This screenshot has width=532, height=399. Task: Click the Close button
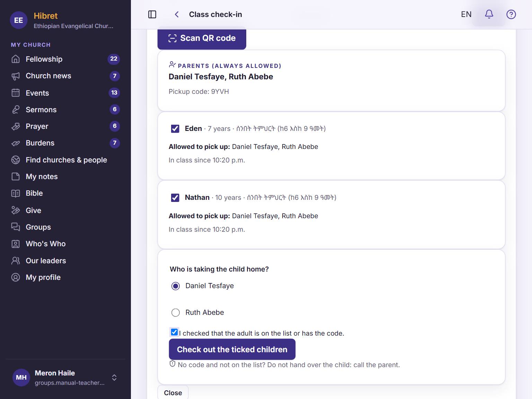[x=173, y=392]
